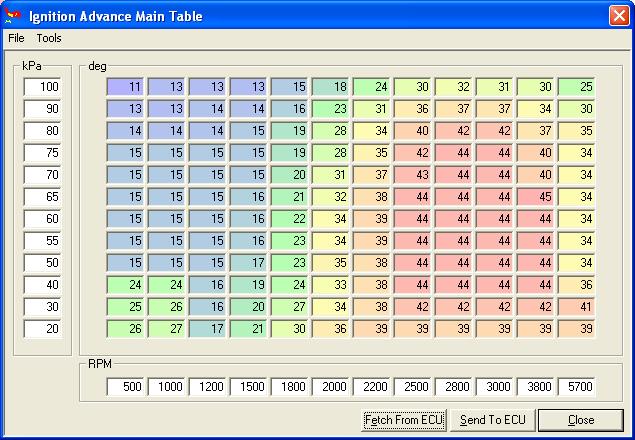
Task: Select the cell at 70 kPa, 1800 RPM
Action: pos(289,175)
